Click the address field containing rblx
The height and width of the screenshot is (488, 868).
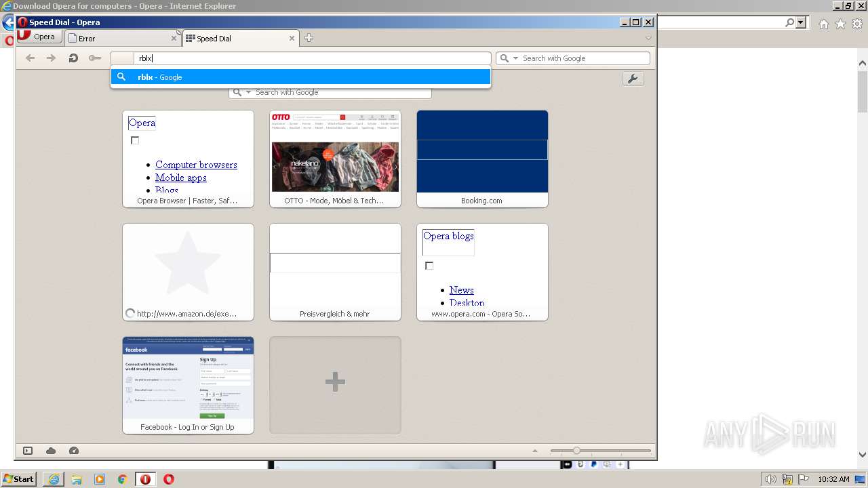click(x=300, y=58)
